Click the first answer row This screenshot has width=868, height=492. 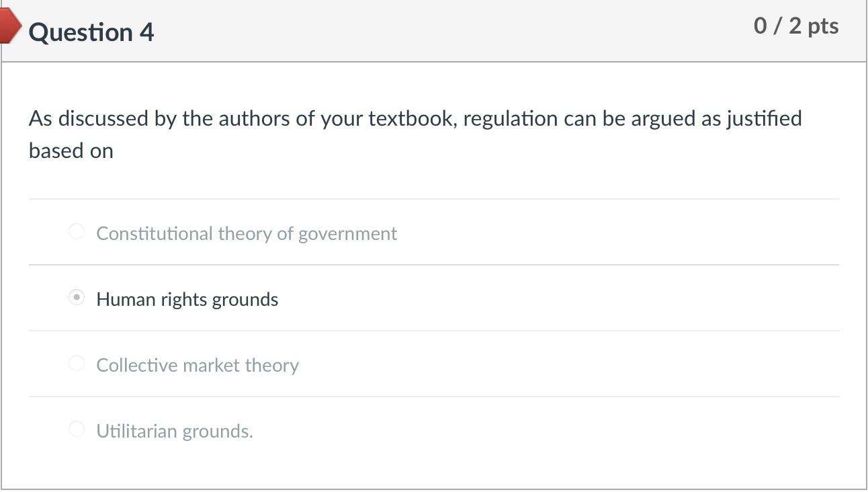pyautogui.click(x=433, y=231)
